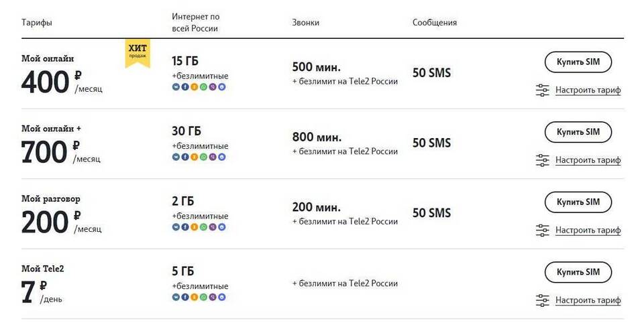The image size is (644, 323).
Task: Open Настроить тариф link for Мой онлайн +
Action: click(x=588, y=161)
